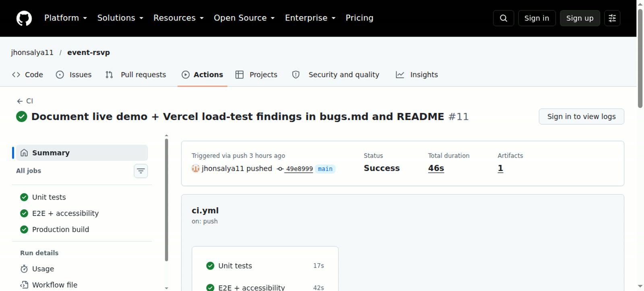This screenshot has width=644, height=291.
Task: Click the Sign in button
Action: (537, 18)
